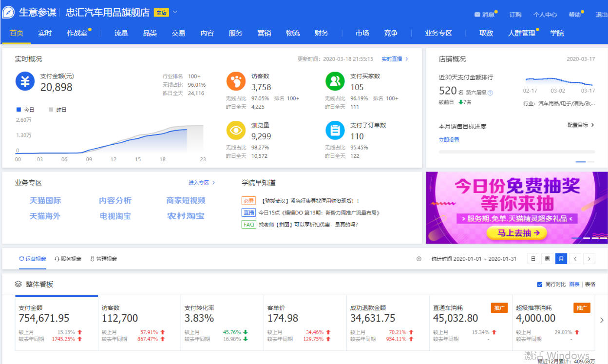The height and width of the screenshot is (364, 608).
Task: Open 商家短视频 link
Action: click(x=186, y=201)
